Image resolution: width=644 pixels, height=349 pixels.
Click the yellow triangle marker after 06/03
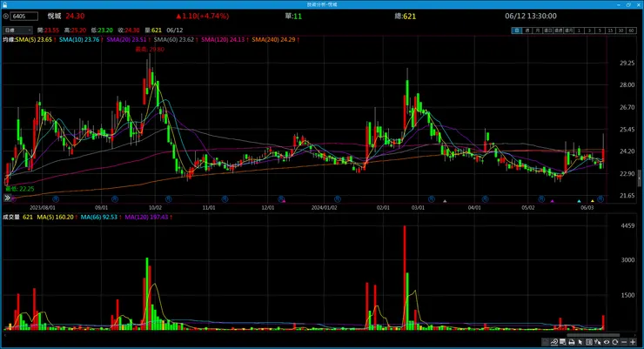tap(593, 201)
